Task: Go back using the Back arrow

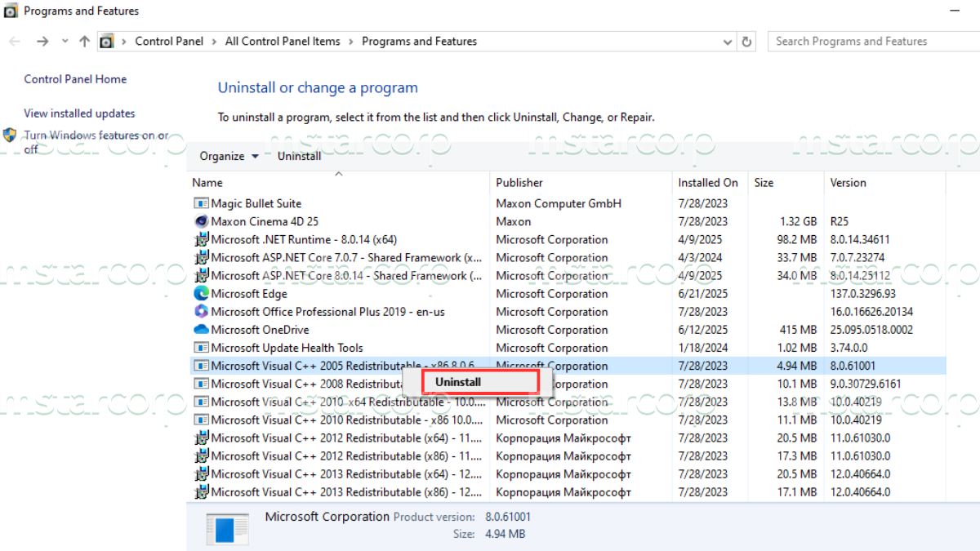Action: click(x=16, y=42)
